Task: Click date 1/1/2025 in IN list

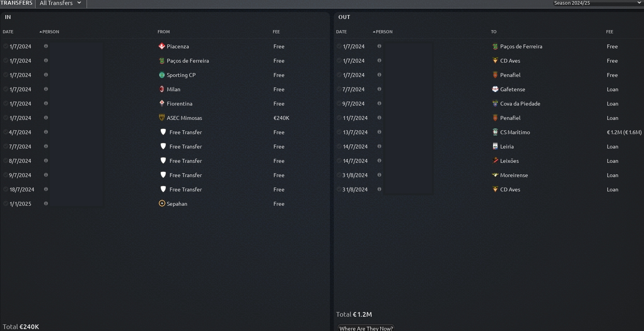Action: pyautogui.click(x=20, y=204)
